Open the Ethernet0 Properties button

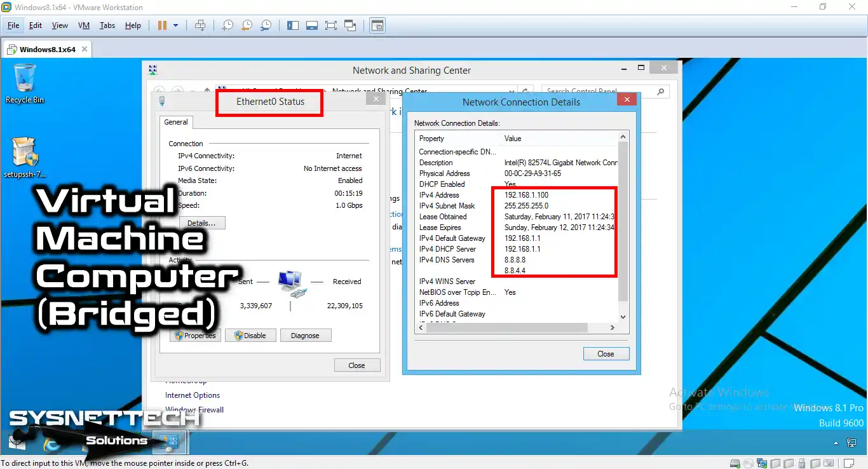click(196, 336)
